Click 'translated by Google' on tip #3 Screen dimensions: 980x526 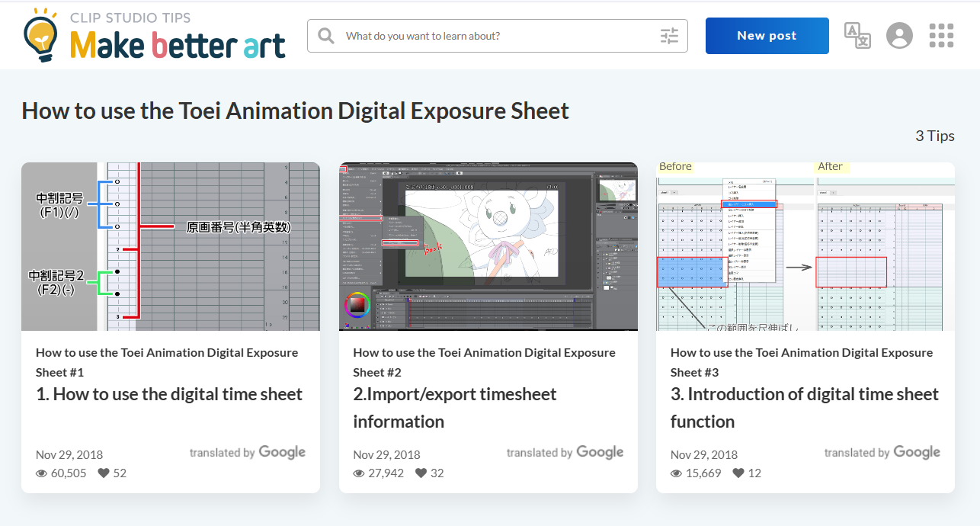882,452
